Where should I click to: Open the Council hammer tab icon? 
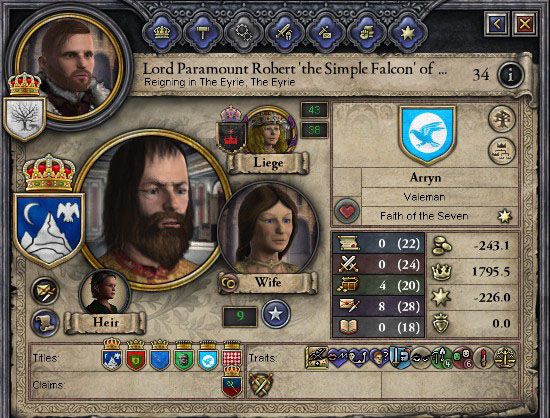(x=202, y=33)
